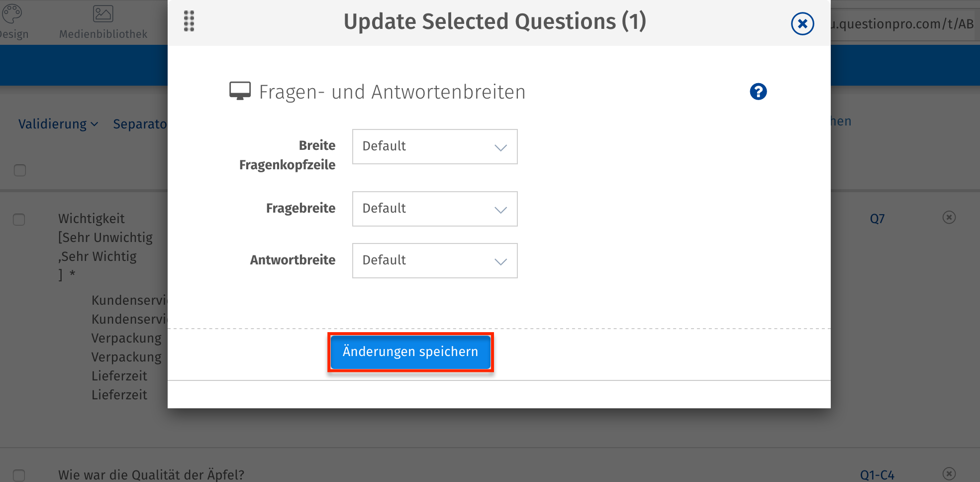The height and width of the screenshot is (482, 980).
Task: Open the Separator menu item
Action: pos(140,124)
